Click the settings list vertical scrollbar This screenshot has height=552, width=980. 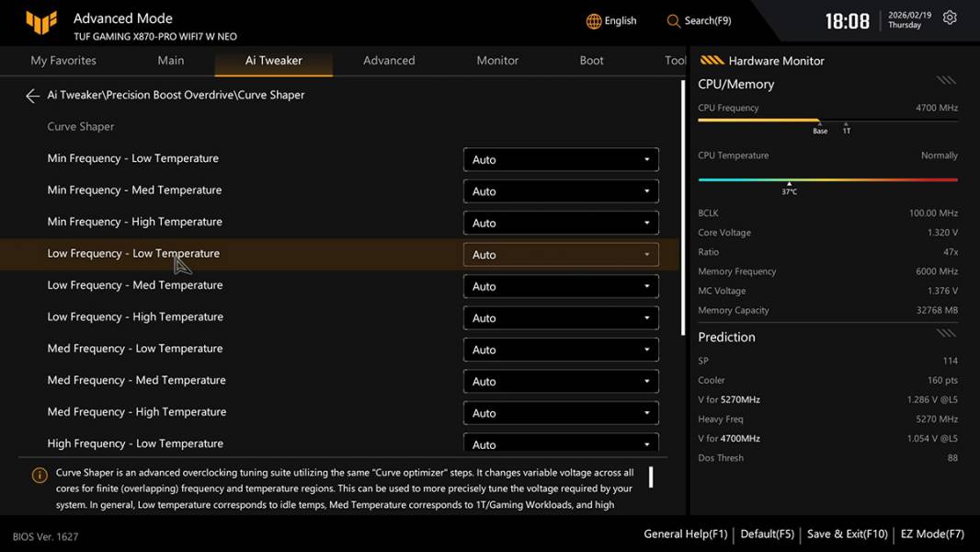tap(682, 207)
